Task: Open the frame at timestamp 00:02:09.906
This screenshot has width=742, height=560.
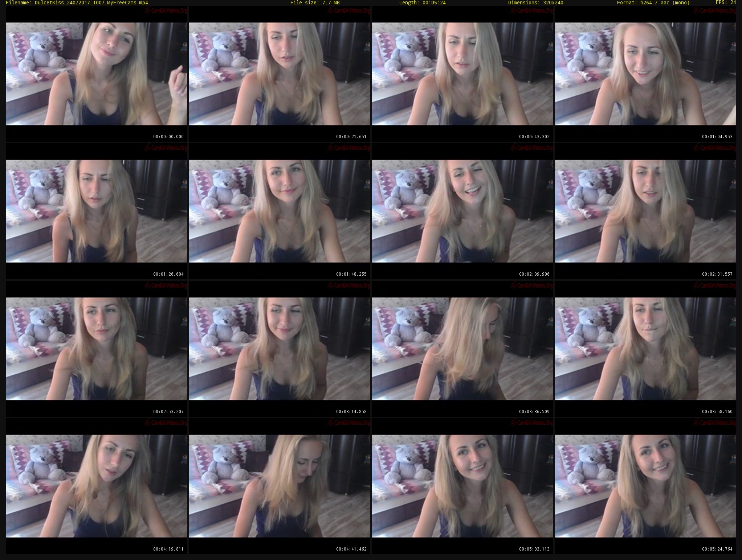Action: [x=462, y=211]
